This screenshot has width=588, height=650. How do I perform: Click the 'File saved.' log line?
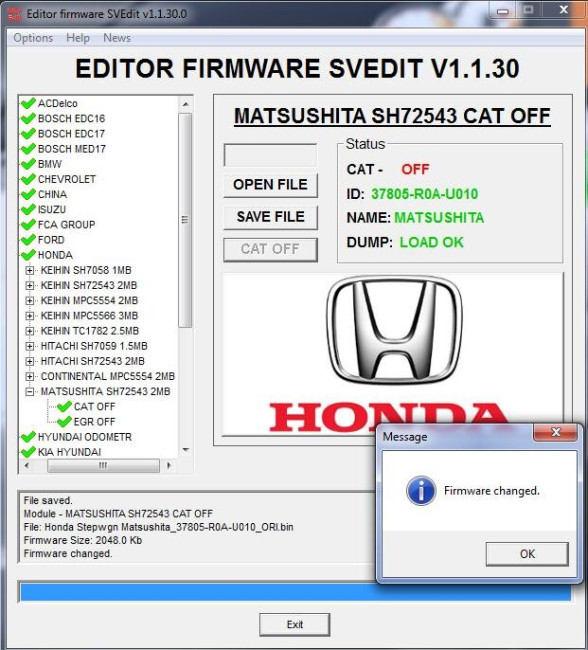coord(48,501)
